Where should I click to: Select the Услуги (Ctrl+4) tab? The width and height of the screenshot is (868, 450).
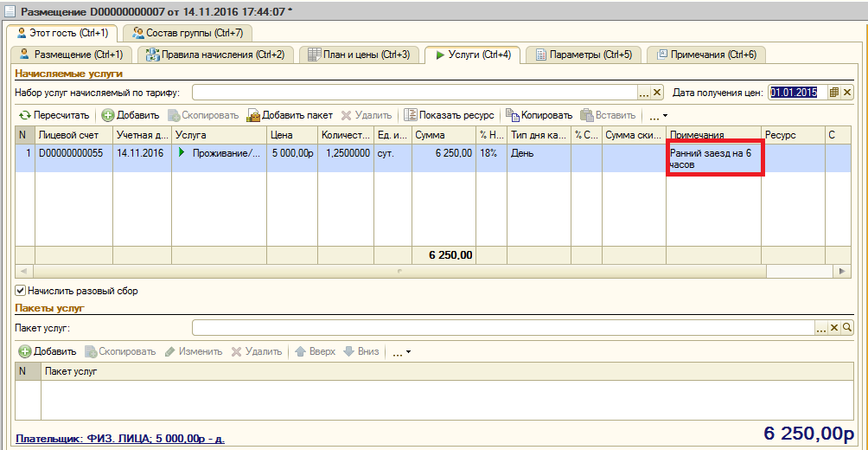[472, 55]
